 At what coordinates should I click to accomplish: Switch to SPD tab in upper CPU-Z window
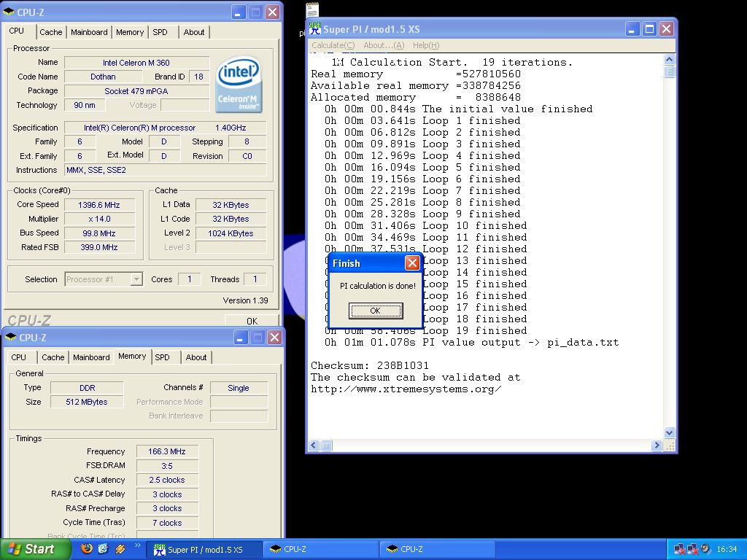(x=160, y=32)
